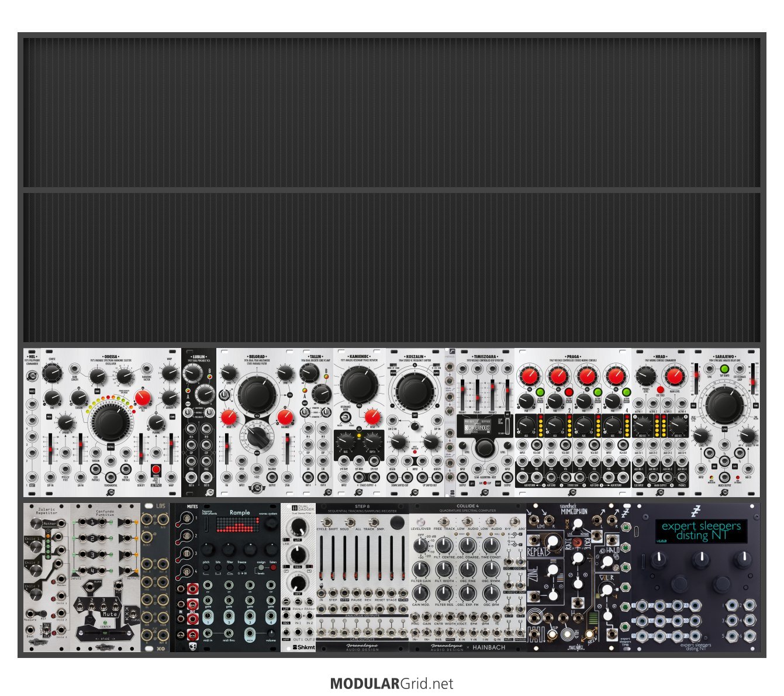Click the red LED display on Rample
This screenshot has height=696, width=784.
click(x=237, y=526)
